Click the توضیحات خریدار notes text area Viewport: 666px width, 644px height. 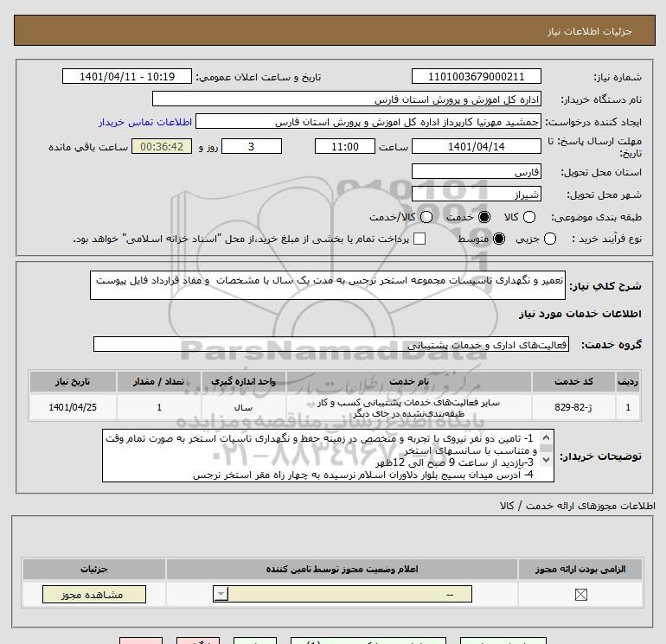pyautogui.click(x=328, y=456)
